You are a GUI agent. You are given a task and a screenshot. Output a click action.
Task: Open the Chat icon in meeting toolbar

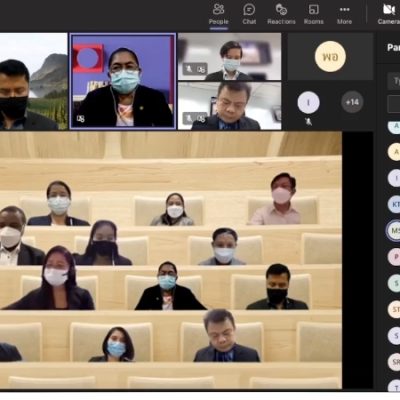249,14
